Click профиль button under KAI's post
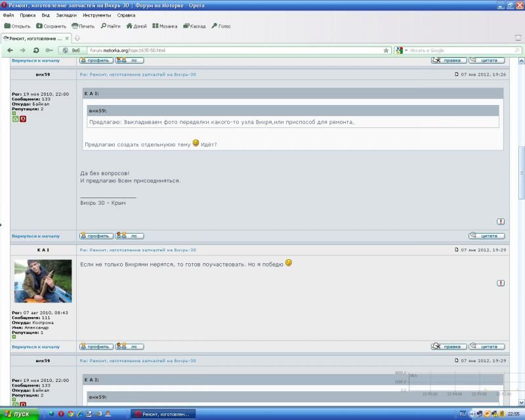 click(x=96, y=346)
